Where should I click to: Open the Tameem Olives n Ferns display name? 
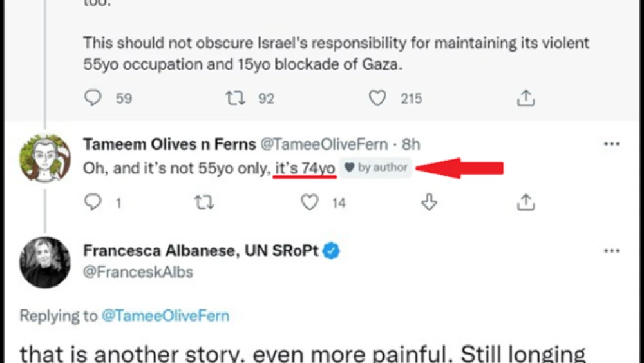169,145
